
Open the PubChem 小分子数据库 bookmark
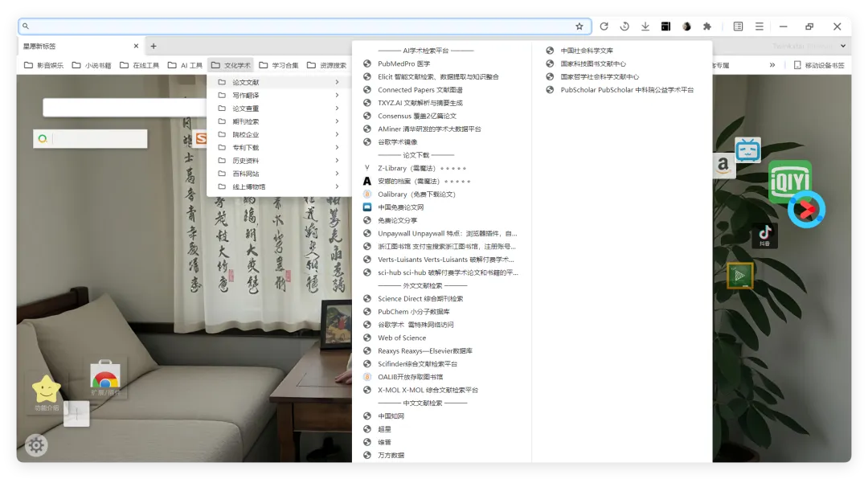coord(441,312)
